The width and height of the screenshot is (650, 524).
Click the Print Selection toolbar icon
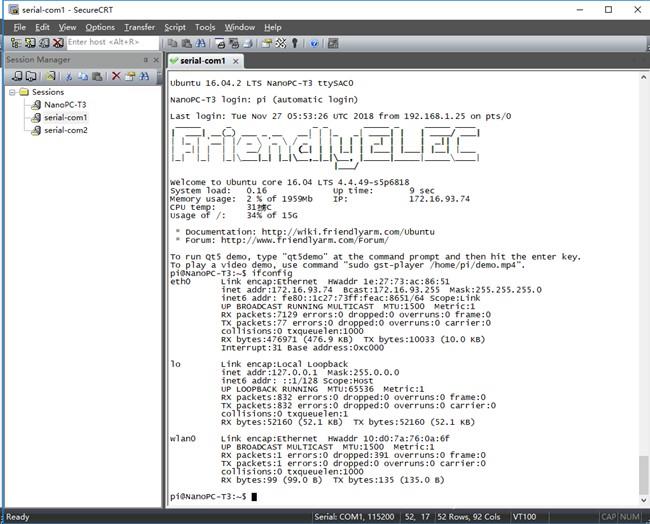(x=234, y=43)
